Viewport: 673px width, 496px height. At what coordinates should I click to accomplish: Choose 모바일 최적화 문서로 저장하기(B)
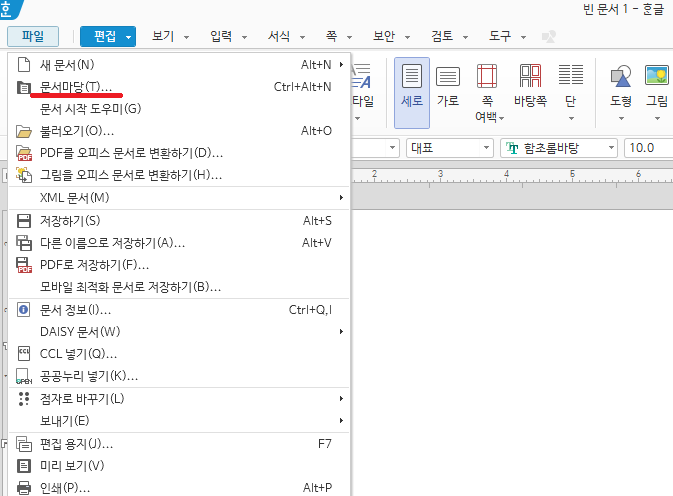coord(179,287)
